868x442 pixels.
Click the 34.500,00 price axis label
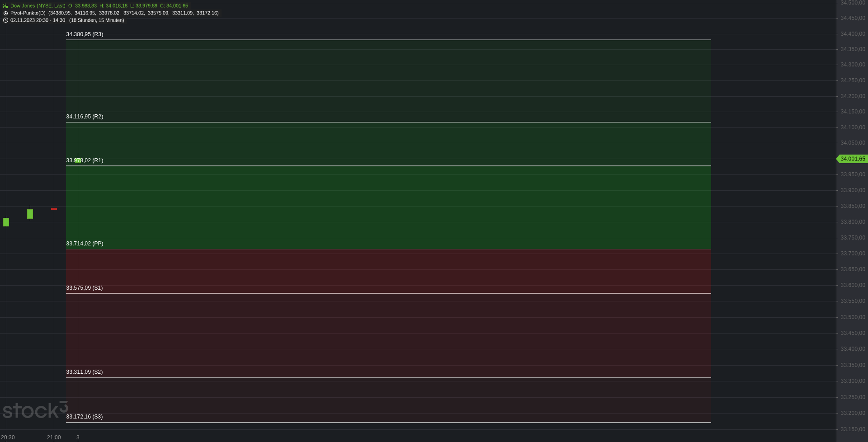pos(853,3)
